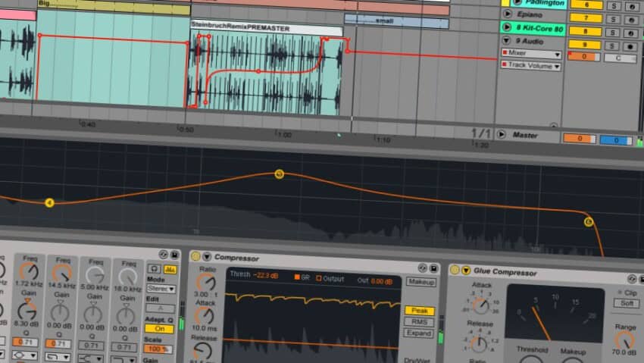Screen dimensions: 644x363
Task: Show GR in the Compressor display
Action: click(x=302, y=277)
